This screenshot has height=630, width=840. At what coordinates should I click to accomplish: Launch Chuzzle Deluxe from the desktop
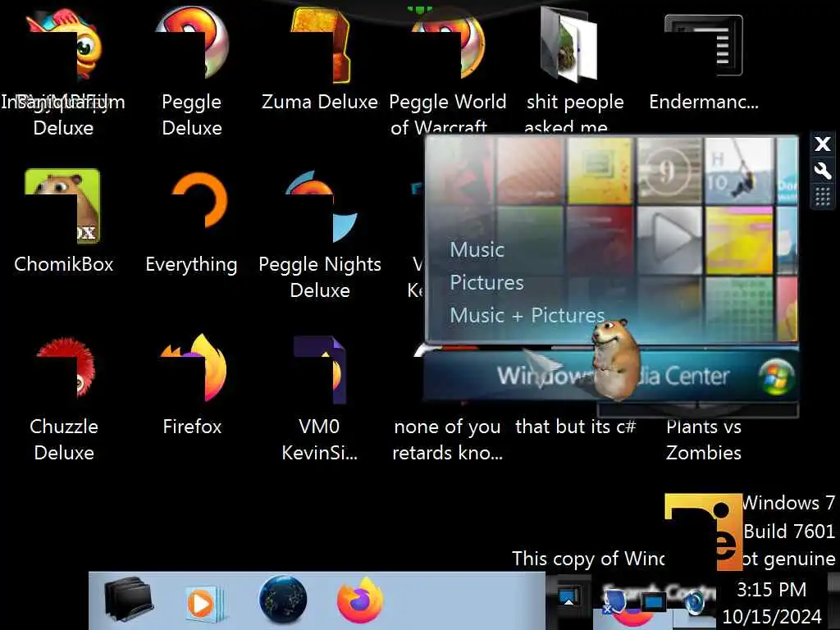click(63, 398)
